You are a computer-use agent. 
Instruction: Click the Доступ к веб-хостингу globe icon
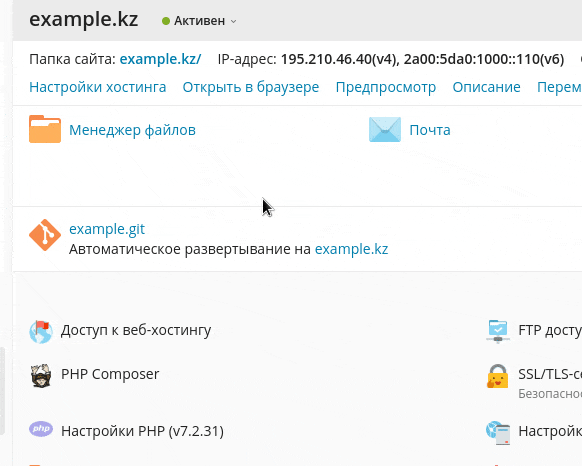tap(41, 332)
